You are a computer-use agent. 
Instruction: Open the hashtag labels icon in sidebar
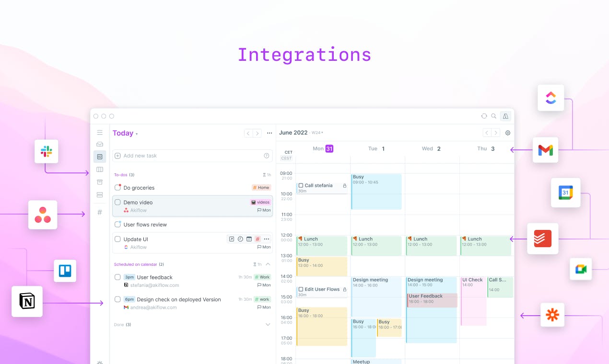click(100, 212)
